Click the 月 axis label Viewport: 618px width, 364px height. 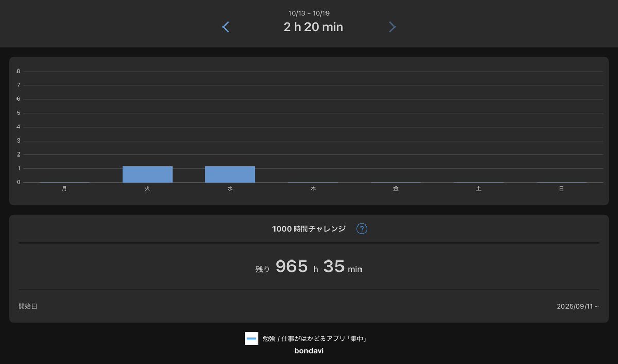point(64,189)
